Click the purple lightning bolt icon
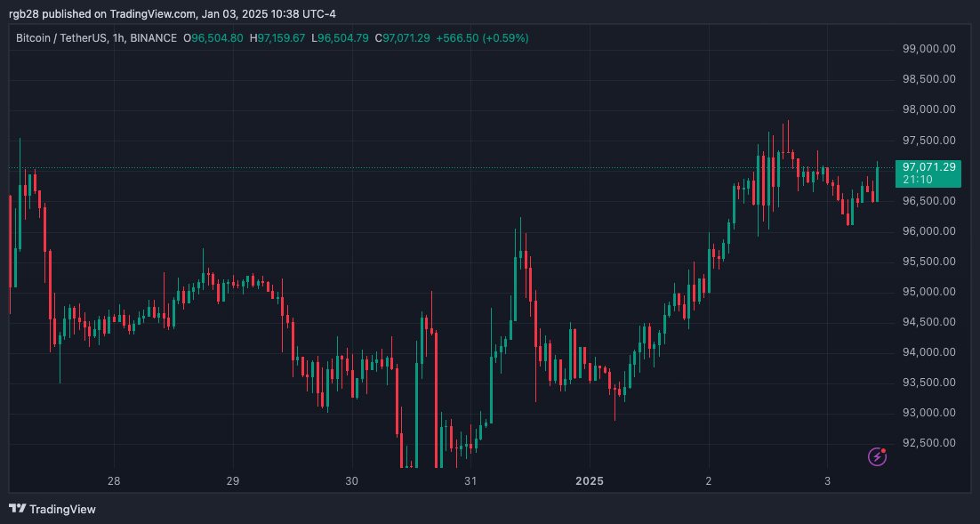 pyautogui.click(x=877, y=456)
